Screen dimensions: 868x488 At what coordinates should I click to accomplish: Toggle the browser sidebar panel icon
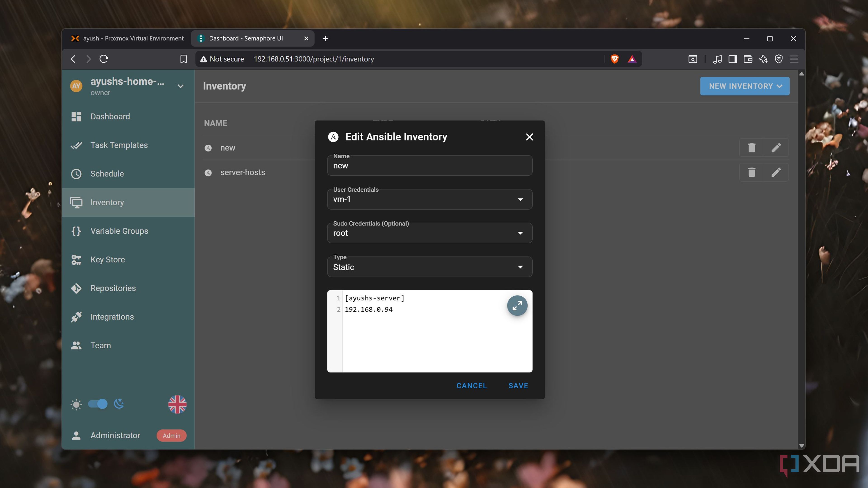coord(733,59)
